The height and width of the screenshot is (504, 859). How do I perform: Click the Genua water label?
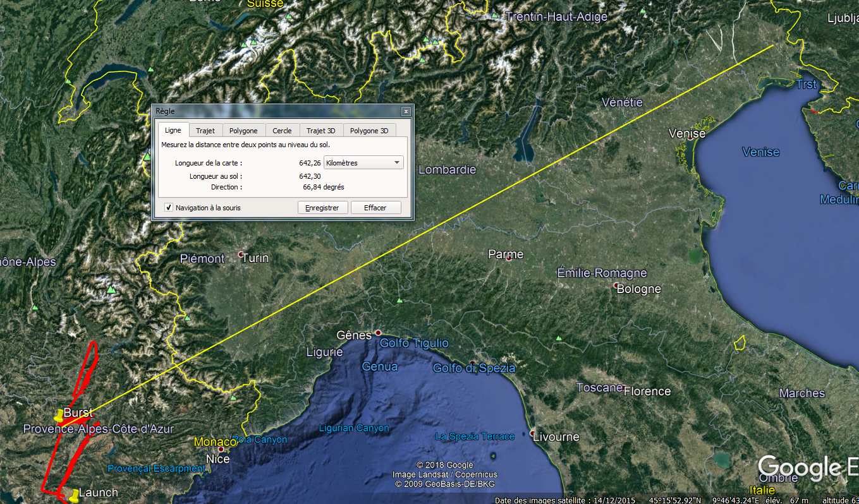[x=380, y=367]
